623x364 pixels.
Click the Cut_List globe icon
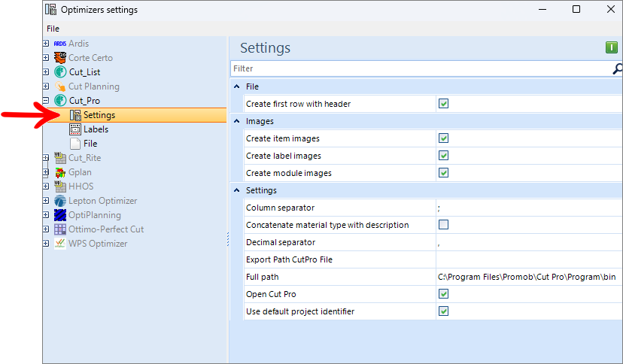tap(60, 72)
